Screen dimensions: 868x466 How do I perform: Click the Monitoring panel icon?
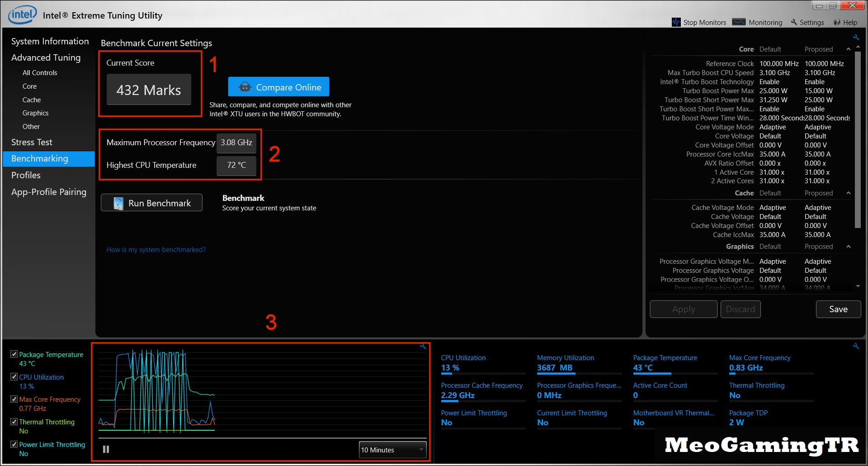pyautogui.click(x=739, y=22)
